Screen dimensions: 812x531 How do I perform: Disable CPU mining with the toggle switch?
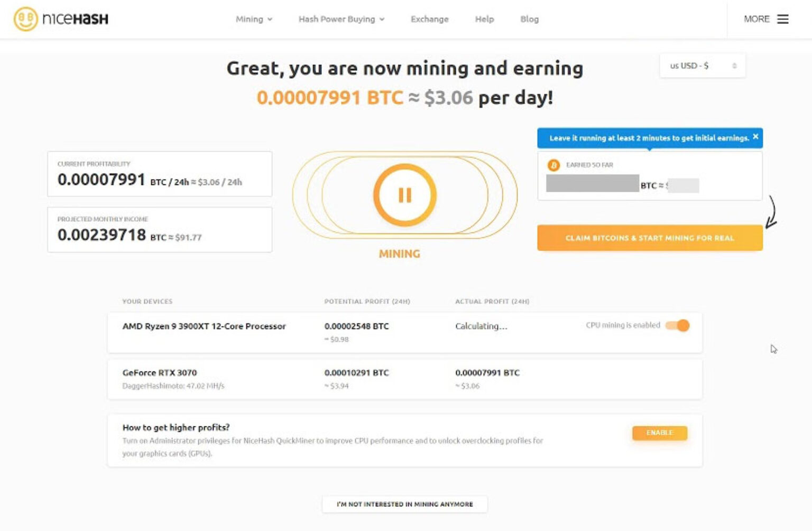677,325
